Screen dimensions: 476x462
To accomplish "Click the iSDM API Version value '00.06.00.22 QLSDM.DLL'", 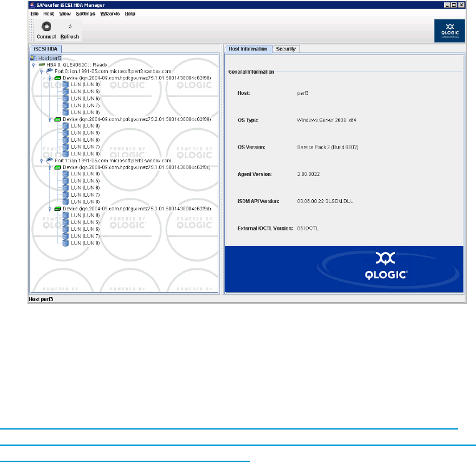I will click(325, 201).
